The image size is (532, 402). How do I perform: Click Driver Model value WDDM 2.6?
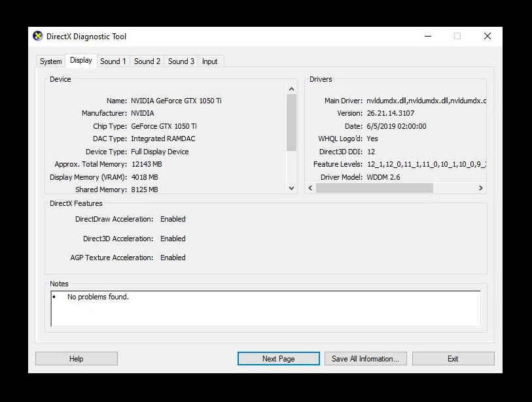pyautogui.click(x=383, y=177)
